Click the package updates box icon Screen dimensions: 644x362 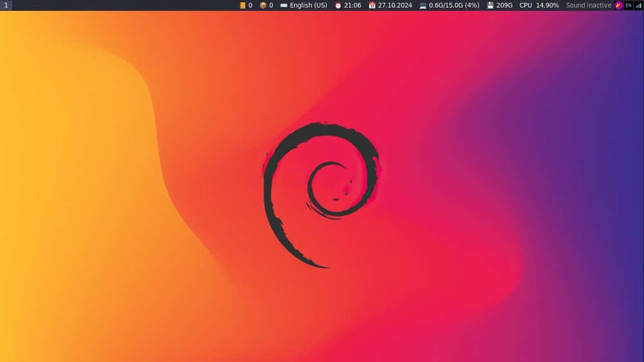263,5
